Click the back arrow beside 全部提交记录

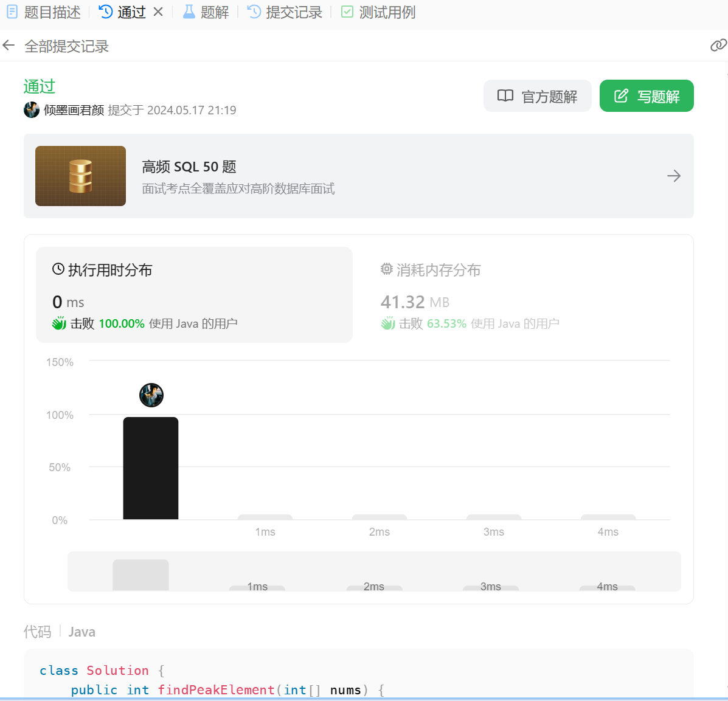click(9, 46)
